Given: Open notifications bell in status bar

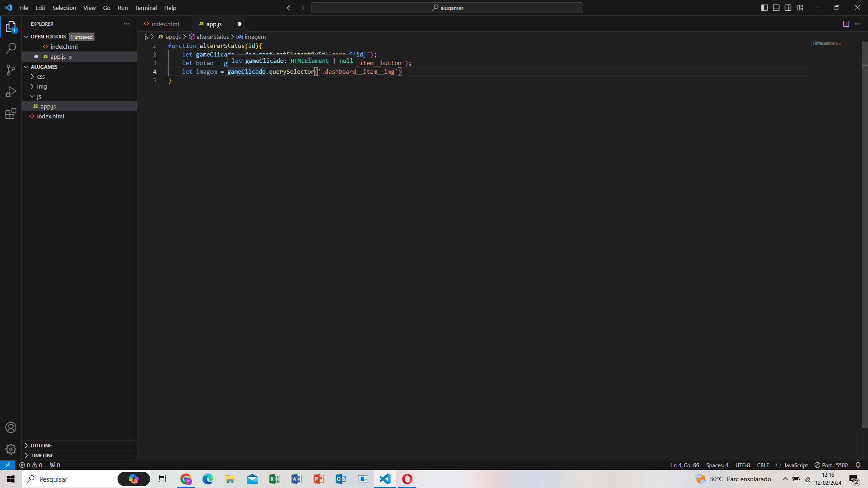Looking at the screenshot, I should pos(858,465).
